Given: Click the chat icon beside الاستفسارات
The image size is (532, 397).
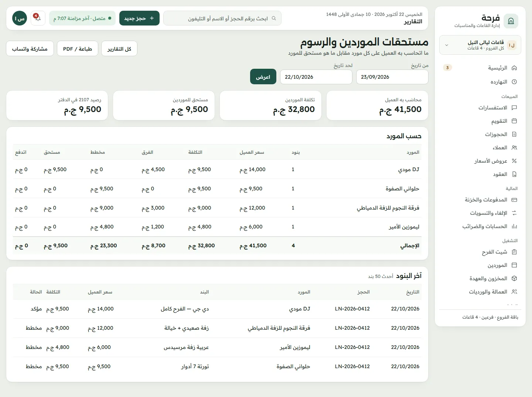Looking at the screenshot, I should click(x=514, y=108).
